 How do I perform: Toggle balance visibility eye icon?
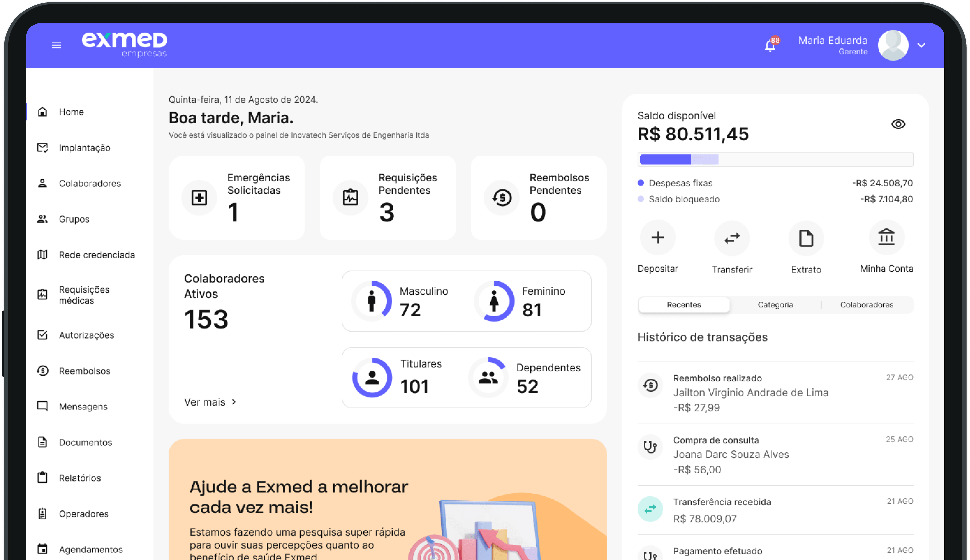pos(898,124)
